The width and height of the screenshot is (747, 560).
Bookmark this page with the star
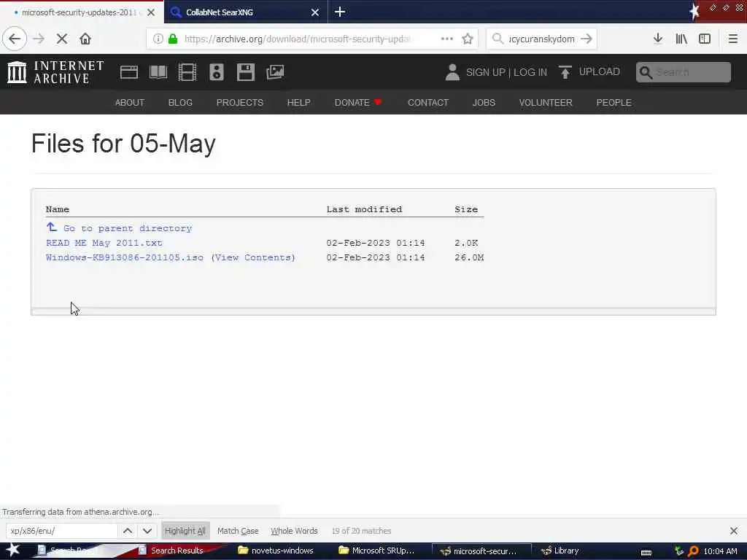point(468,39)
